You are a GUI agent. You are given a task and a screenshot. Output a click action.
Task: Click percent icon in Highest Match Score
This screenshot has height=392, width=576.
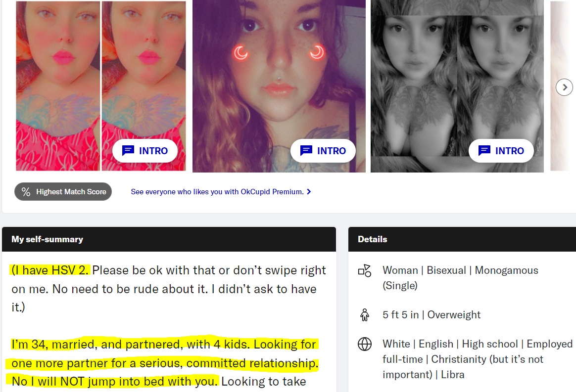[x=26, y=192]
